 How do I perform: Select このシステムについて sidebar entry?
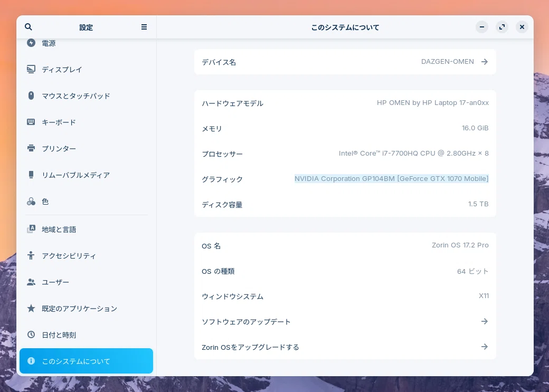tap(86, 361)
